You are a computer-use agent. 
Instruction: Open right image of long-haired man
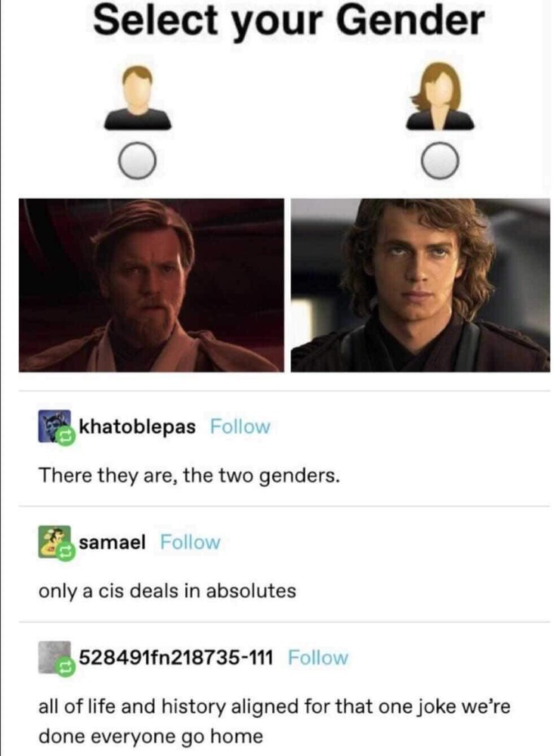(420, 285)
